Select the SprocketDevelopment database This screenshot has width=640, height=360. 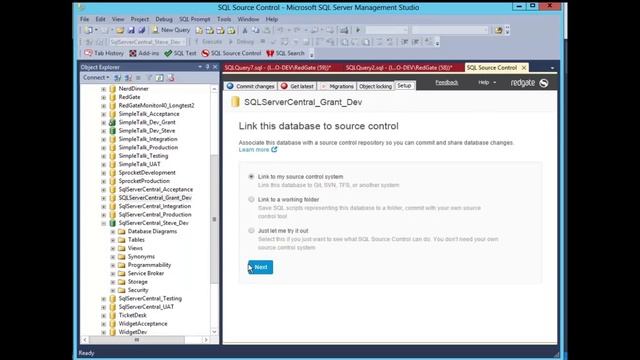pos(147,173)
